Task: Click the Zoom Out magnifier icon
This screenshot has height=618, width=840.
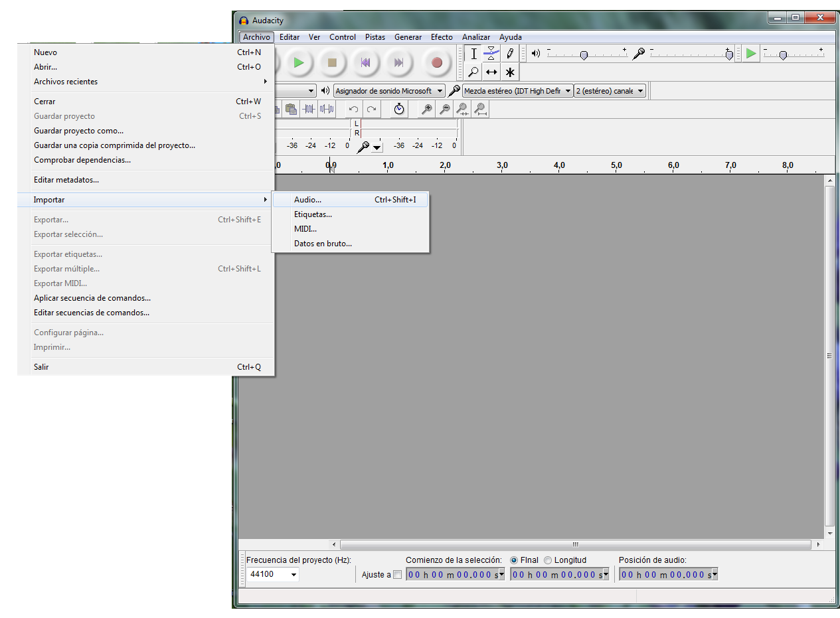Action: coord(445,109)
